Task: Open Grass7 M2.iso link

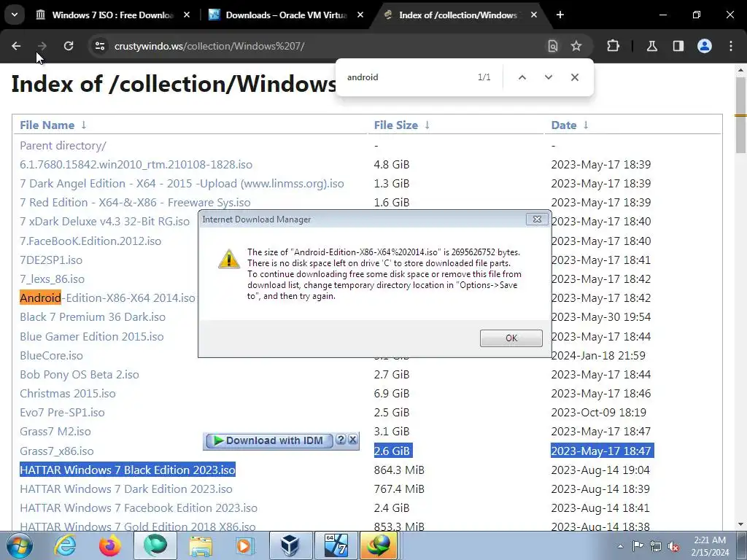Action: 55,432
